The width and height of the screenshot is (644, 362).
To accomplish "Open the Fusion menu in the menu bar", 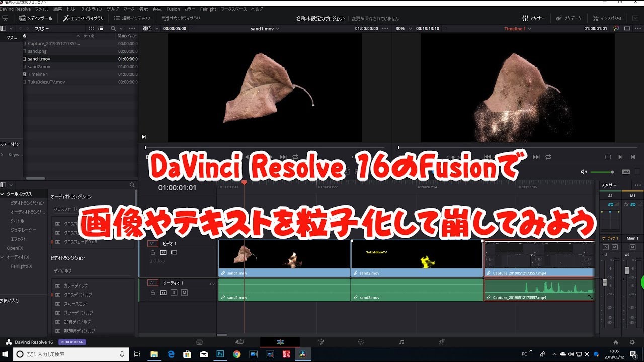I will pyautogui.click(x=173, y=9).
